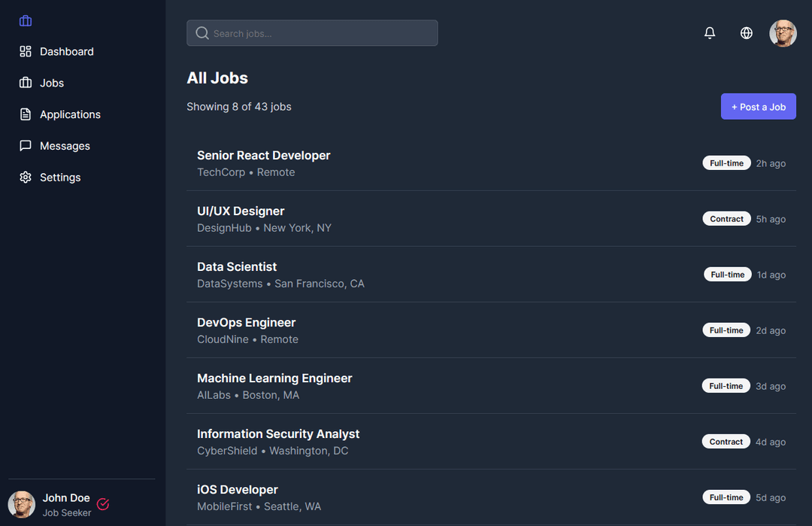812x526 pixels.
Task: Open notifications via the bell icon
Action: 709,32
